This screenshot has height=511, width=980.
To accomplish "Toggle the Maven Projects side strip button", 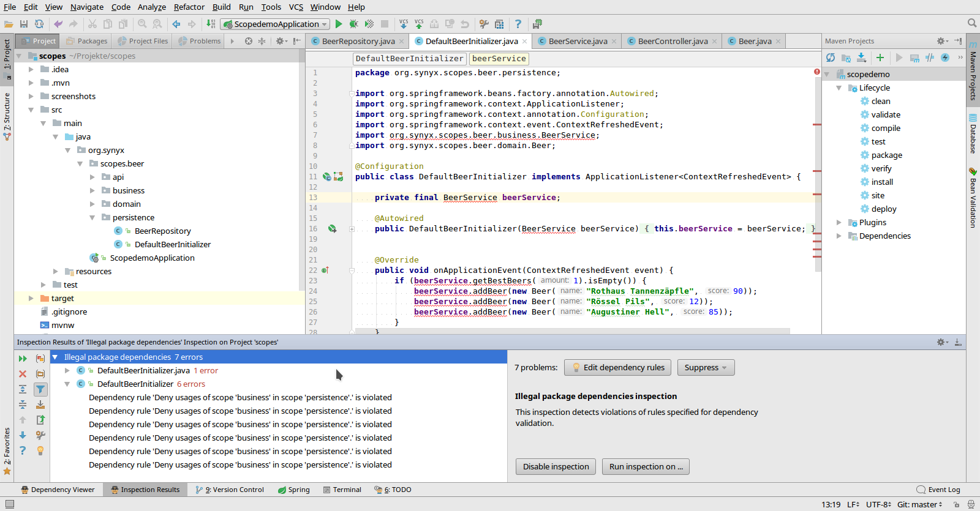I will (x=973, y=71).
